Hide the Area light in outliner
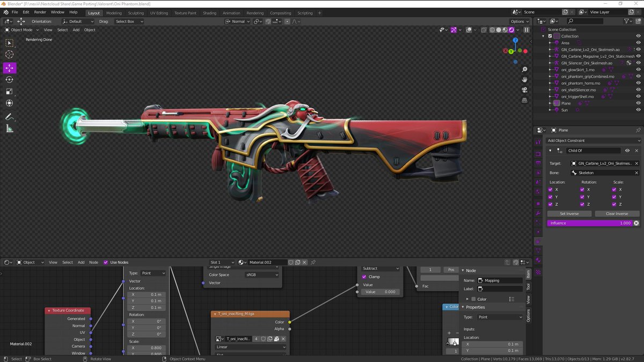Image resolution: width=644 pixels, height=362 pixels. (638, 43)
